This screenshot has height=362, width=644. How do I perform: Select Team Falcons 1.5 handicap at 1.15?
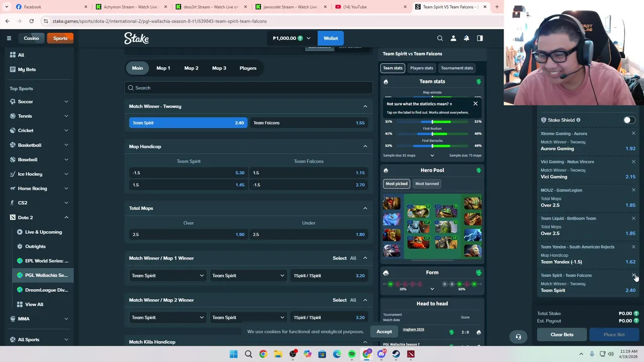pos(309,172)
